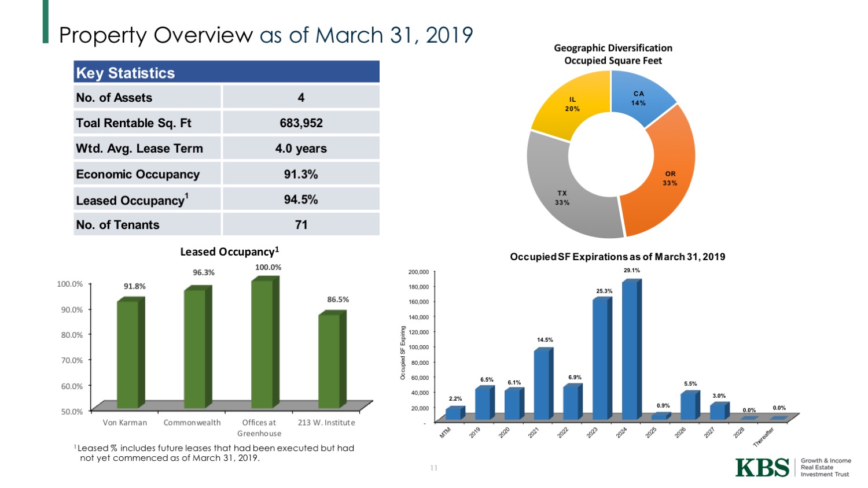
Task: Click the '29.1%' data label
Action: coord(631,270)
